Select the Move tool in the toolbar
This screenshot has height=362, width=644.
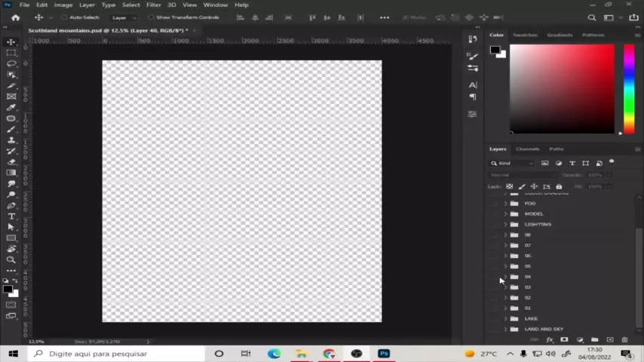point(11,42)
